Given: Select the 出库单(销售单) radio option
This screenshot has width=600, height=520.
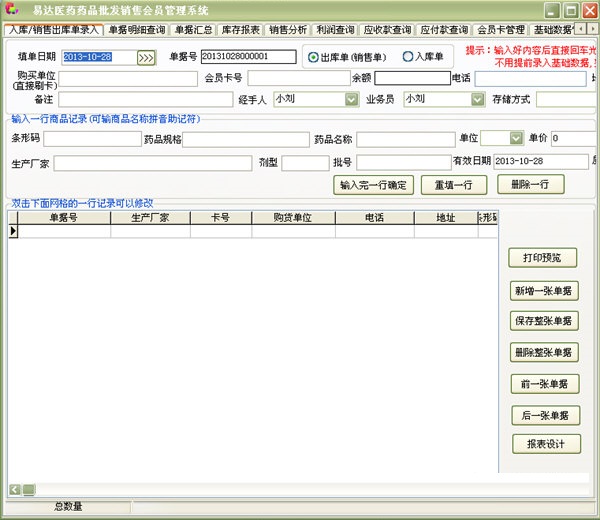Looking at the screenshot, I should 314,57.
